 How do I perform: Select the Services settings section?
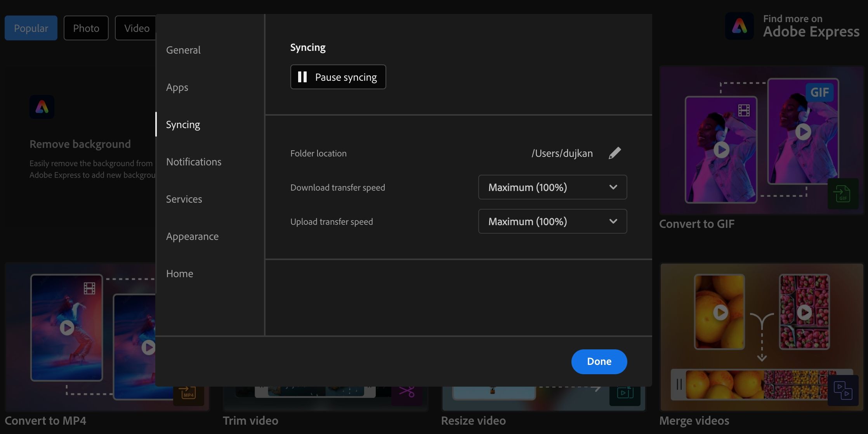(184, 199)
